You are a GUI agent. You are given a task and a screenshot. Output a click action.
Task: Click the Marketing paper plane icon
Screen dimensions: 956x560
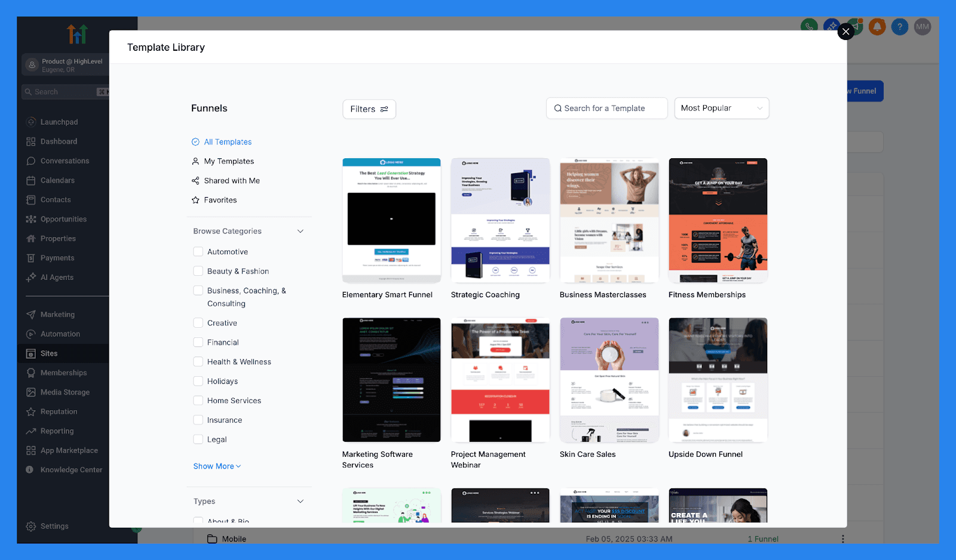click(x=31, y=315)
